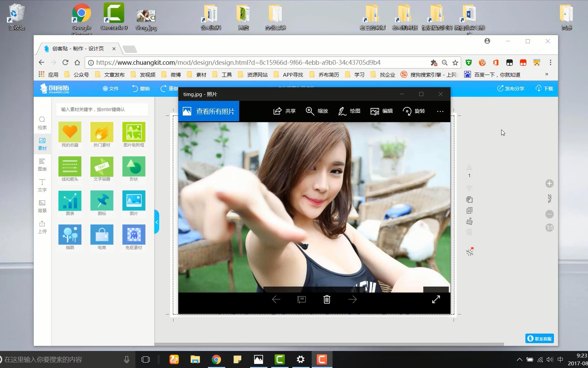588x368 pixels.
Task: Click the Publish and Share button
Action: point(510,89)
